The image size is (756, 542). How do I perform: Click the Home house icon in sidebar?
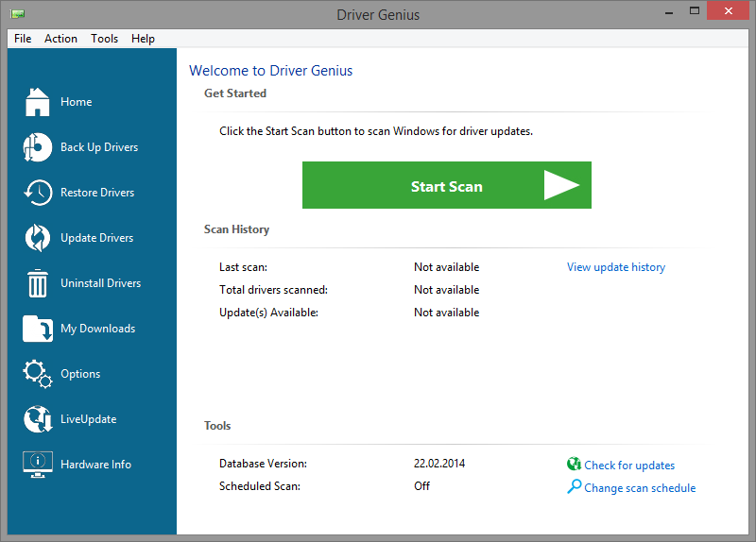pos(38,102)
